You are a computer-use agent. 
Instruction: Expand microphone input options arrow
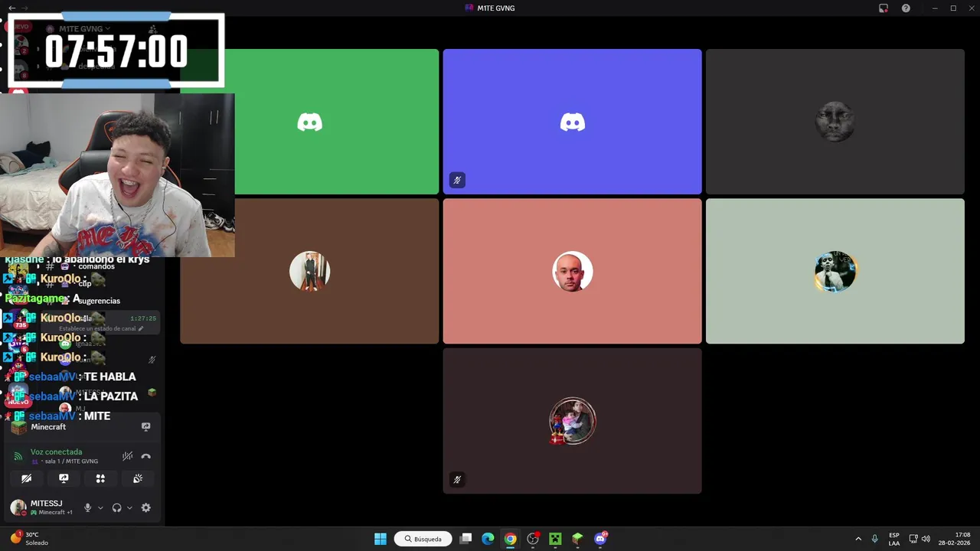100,507
